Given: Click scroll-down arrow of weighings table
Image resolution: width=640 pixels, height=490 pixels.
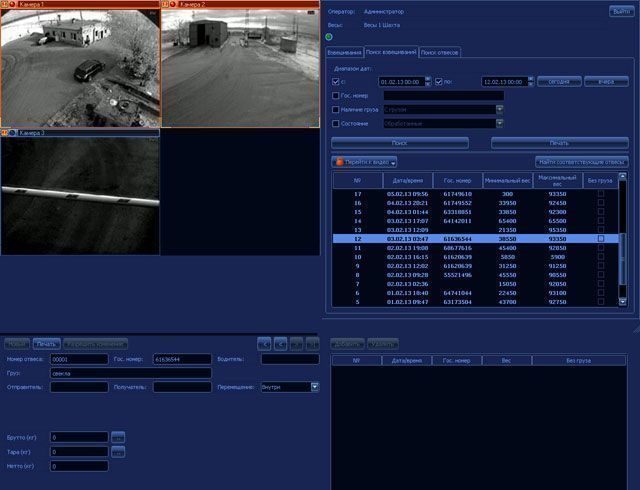Looking at the screenshot, I should pyautogui.click(x=622, y=302).
